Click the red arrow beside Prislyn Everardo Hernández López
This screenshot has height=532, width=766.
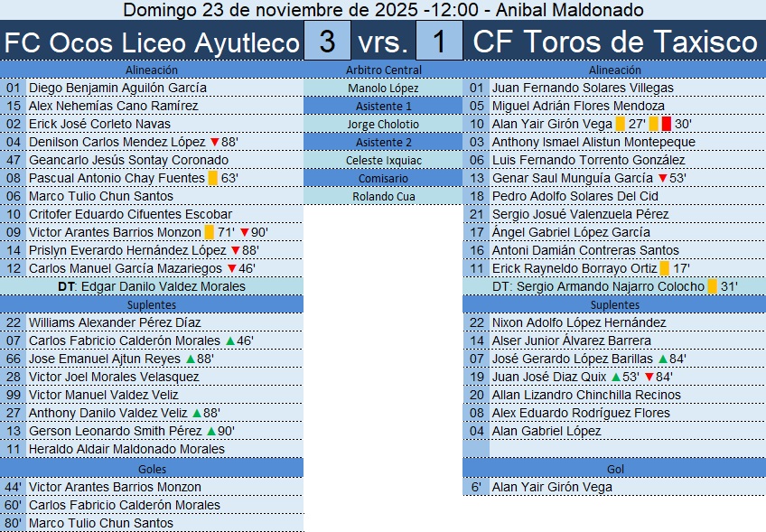(x=235, y=250)
